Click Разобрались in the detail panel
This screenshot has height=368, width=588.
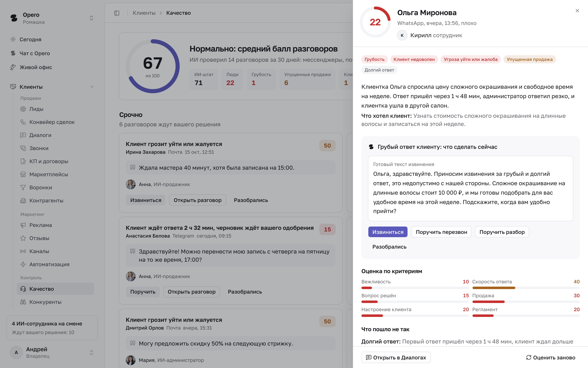point(389,247)
